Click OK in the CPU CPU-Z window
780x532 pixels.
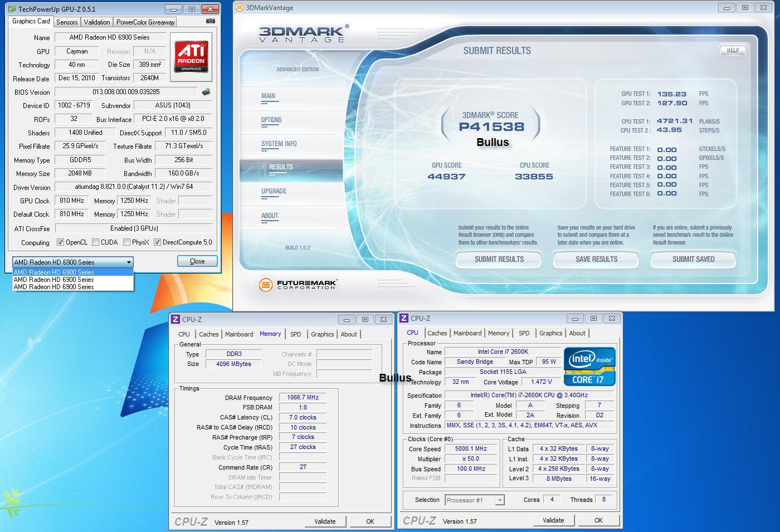[x=598, y=520]
